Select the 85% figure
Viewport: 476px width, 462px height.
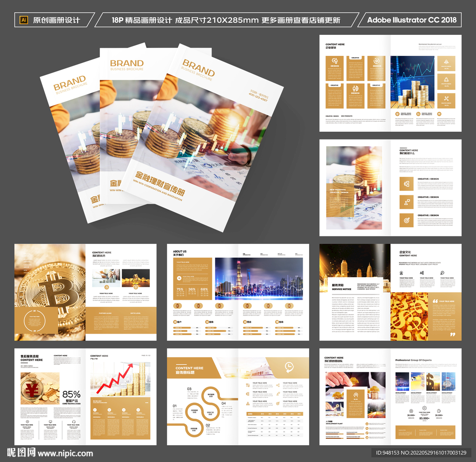71,394
